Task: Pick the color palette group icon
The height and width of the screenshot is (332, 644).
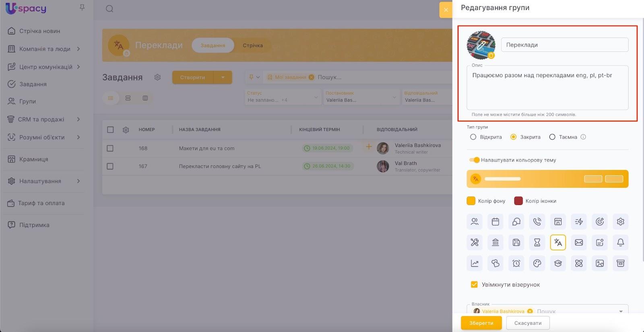Action: 537,263
